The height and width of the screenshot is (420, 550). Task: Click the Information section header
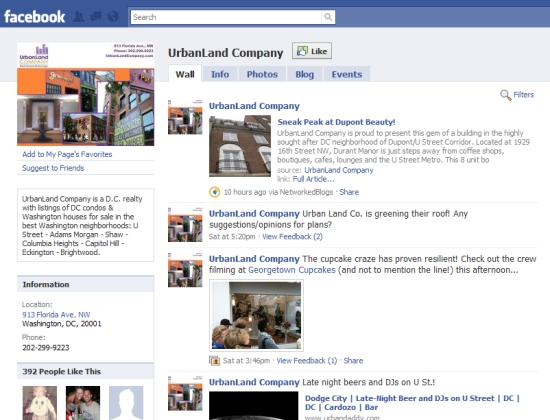tap(86, 284)
